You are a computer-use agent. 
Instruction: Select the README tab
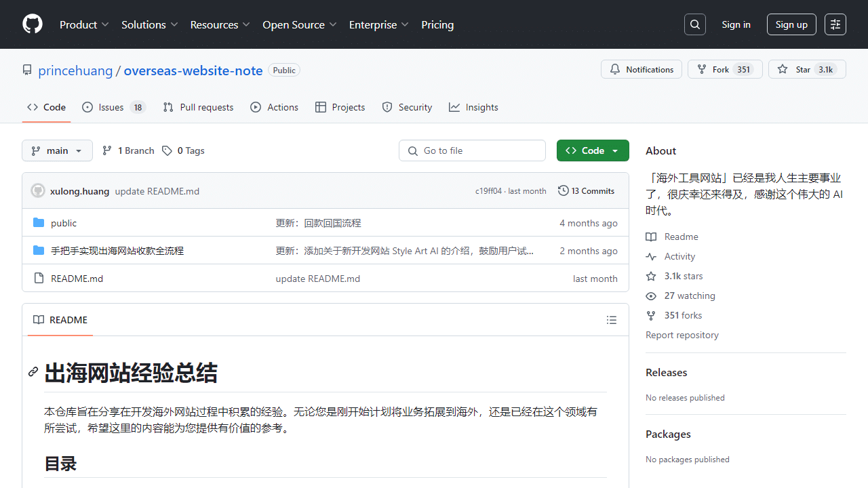(60, 320)
